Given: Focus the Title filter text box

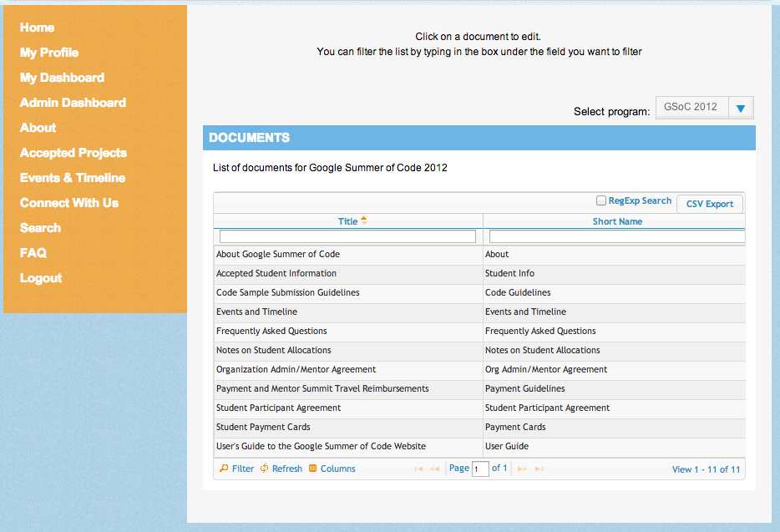Looking at the screenshot, I should pos(347,237).
